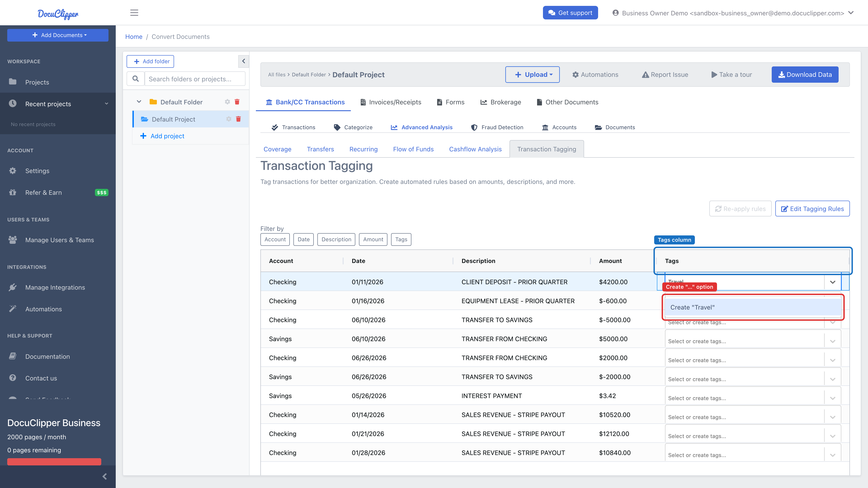
Task: Click Edit Tagging Rules button
Action: pyautogui.click(x=812, y=209)
